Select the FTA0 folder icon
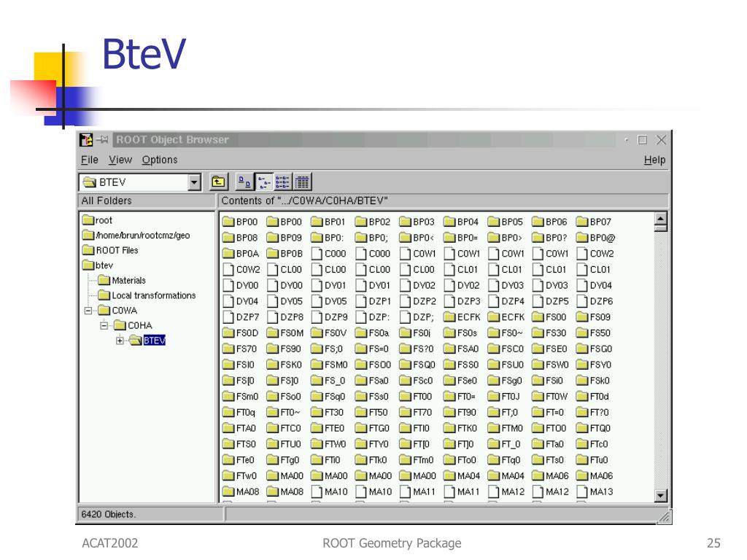The width and height of the screenshot is (747, 560). (x=228, y=429)
